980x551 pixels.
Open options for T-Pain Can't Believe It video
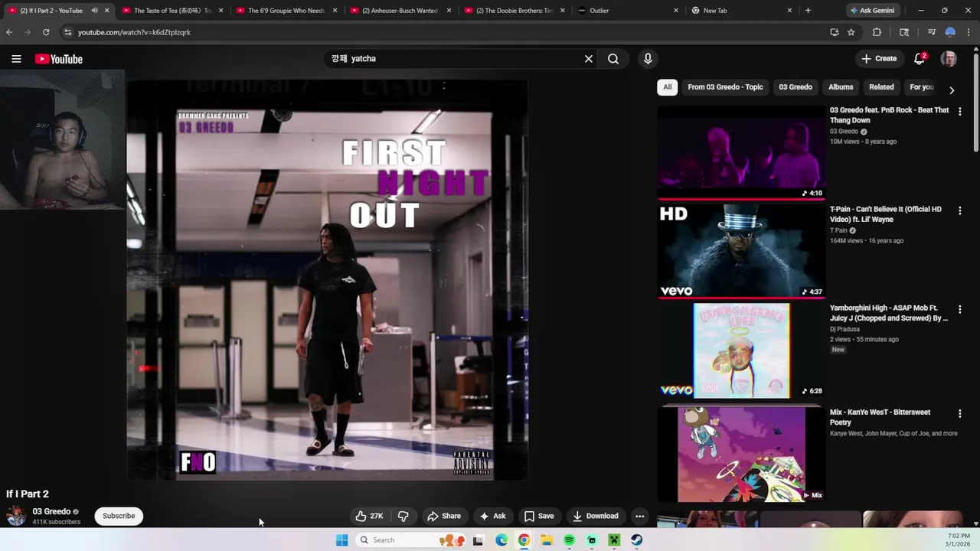tap(960, 210)
